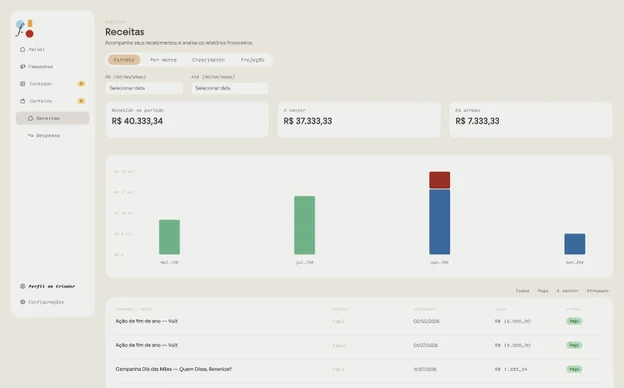Screen dimensions: 624x388
Task: Click the 2 de 2 parcela cell
Action: [339, 345]
